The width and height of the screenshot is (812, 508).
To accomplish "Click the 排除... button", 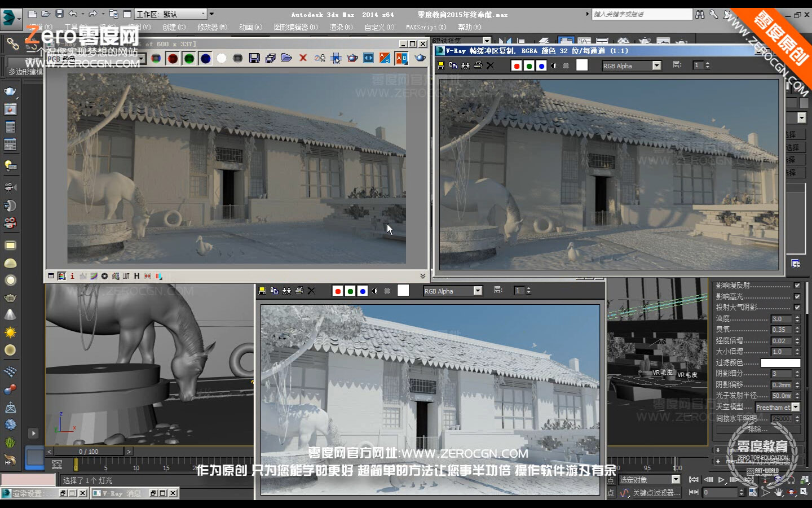I will 758,429.
